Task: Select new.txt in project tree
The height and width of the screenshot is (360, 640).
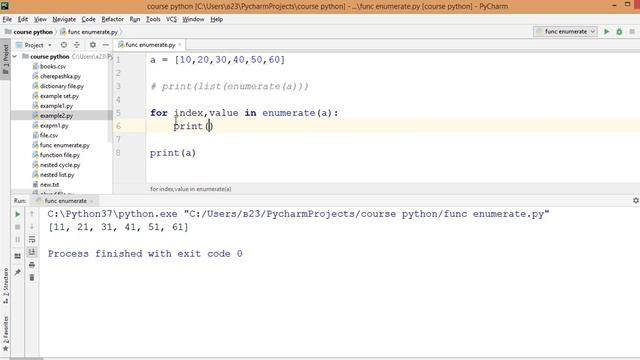Action: click(49, 184)
